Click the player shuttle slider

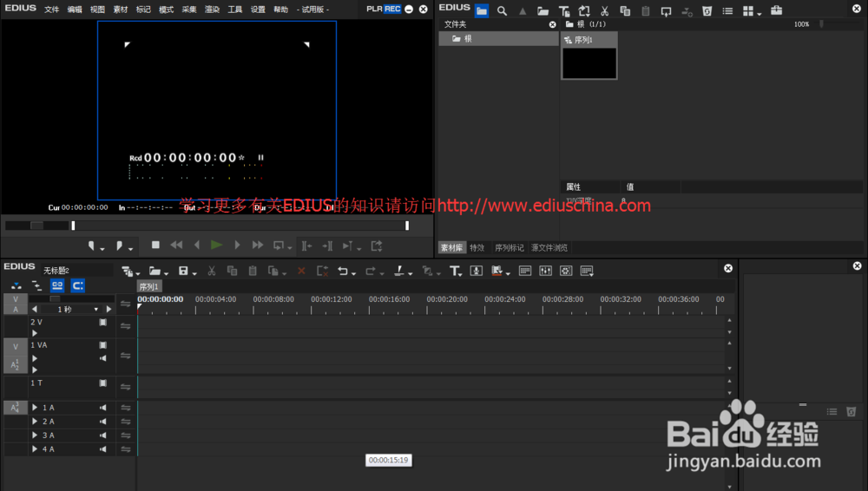point(36,226)
